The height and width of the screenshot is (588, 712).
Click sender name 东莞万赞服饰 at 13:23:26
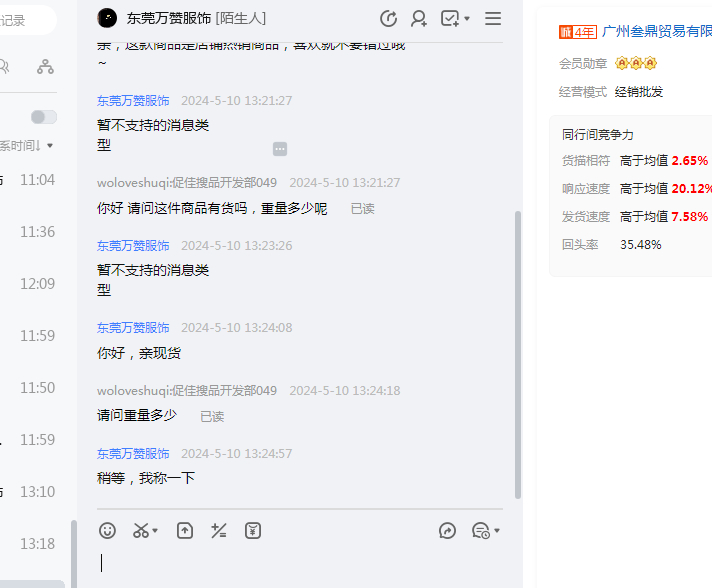coord(133,246)
